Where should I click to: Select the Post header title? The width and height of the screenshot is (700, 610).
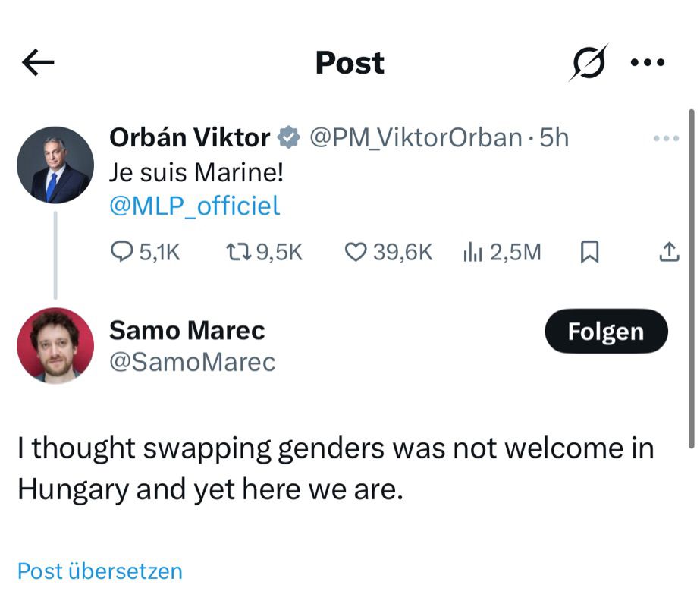350,63
